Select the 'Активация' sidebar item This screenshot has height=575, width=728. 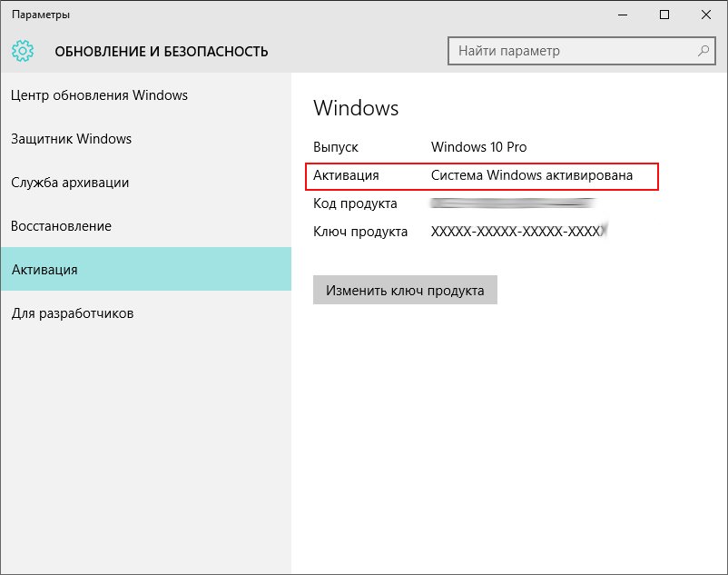[146, 270]
